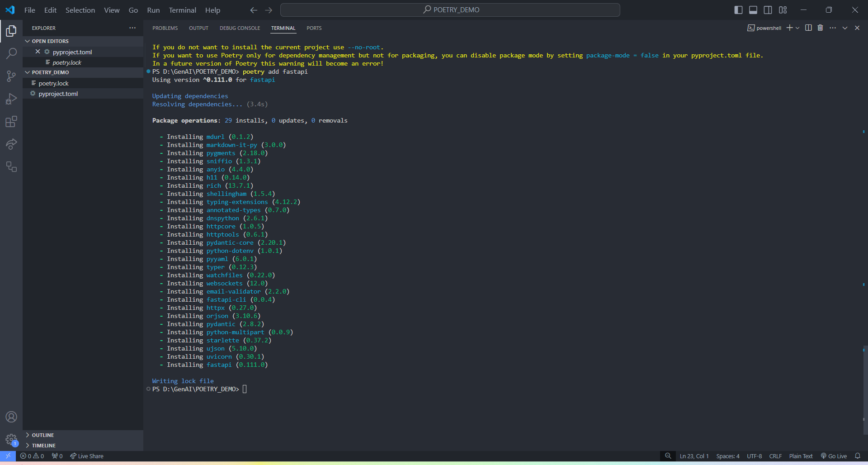Switch to the Debug Console tab
The width and height of the screenshot is (868, 465).
(240, 28)
